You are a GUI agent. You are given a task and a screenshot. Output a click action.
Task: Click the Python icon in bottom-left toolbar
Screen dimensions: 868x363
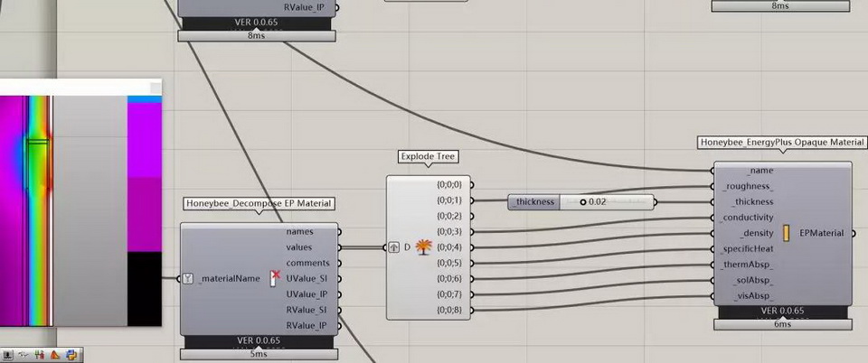tap(71, 355)
